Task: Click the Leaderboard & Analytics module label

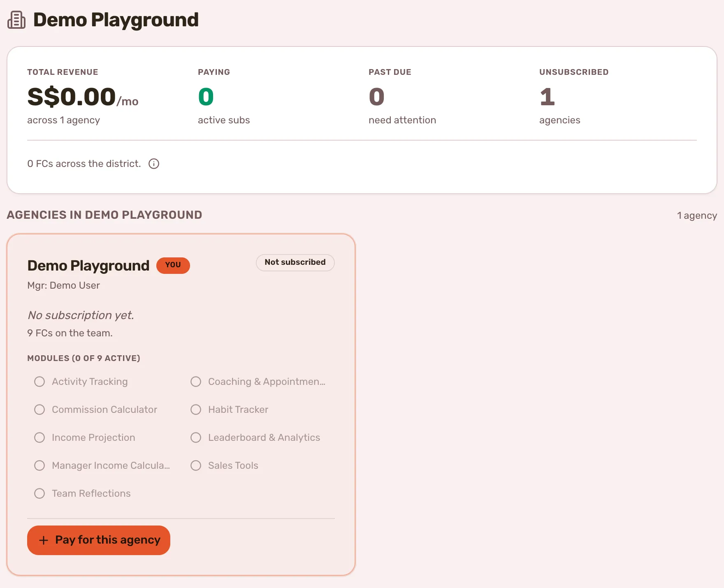Action: pos(264,438)
